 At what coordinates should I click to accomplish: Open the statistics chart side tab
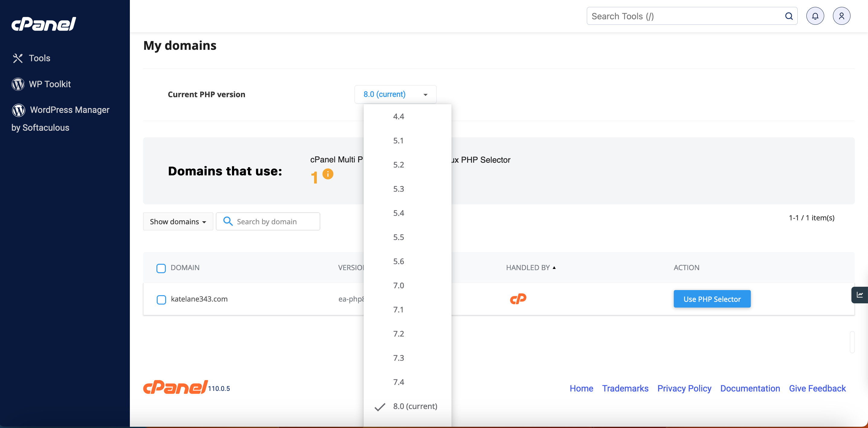pyautogui.click(x=859, y=295)
